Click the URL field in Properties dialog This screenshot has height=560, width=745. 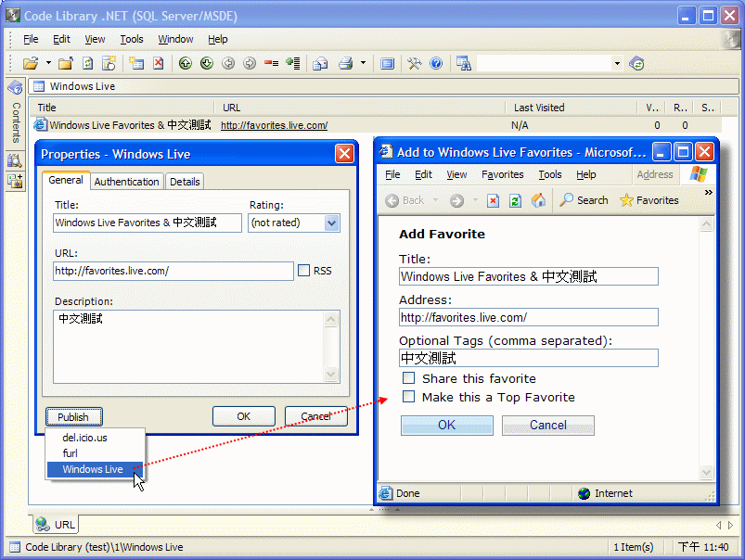pyautogui.click(x=173, y=271)
